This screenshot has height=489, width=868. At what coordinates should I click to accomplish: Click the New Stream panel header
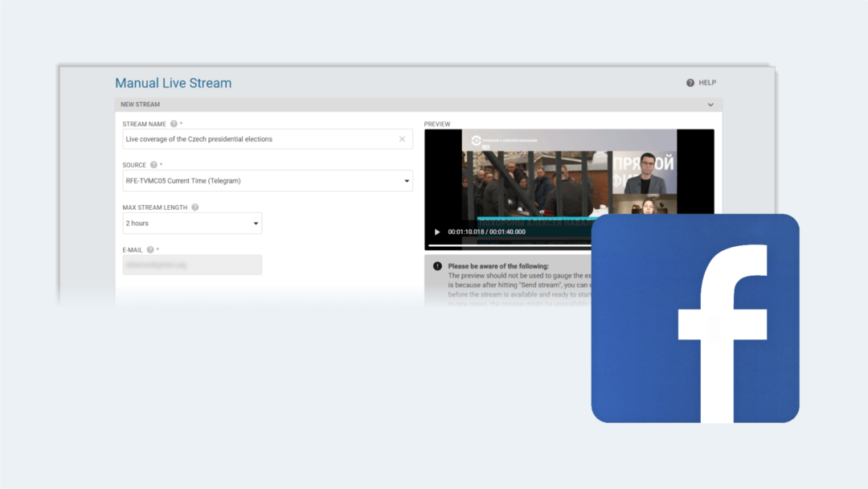[402, 105]
